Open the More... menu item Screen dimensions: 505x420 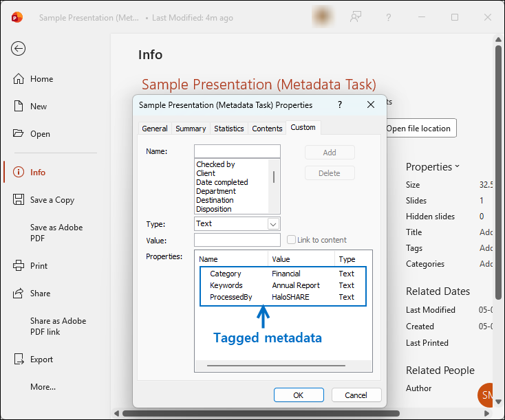[43, 387]
